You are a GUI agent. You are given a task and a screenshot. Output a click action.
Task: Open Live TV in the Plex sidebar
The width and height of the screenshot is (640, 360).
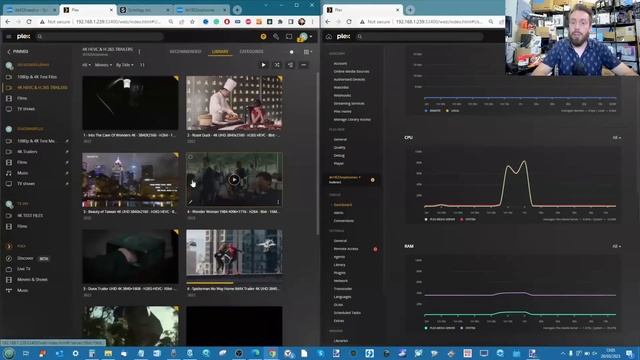pos(24,269)
